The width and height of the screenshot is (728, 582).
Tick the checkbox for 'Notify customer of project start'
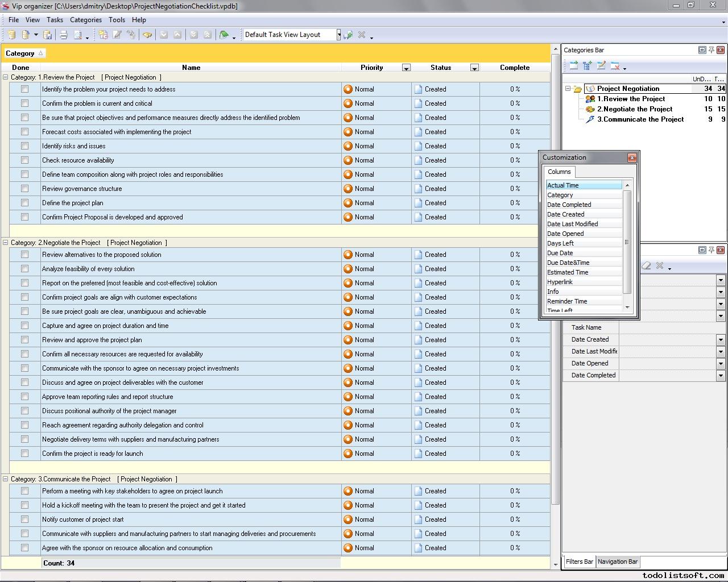(24, 519)
